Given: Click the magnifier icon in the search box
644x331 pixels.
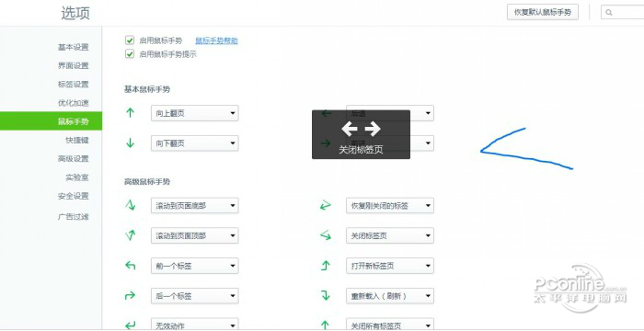Looking at the screenshot, I should click(x=609, y=12).
